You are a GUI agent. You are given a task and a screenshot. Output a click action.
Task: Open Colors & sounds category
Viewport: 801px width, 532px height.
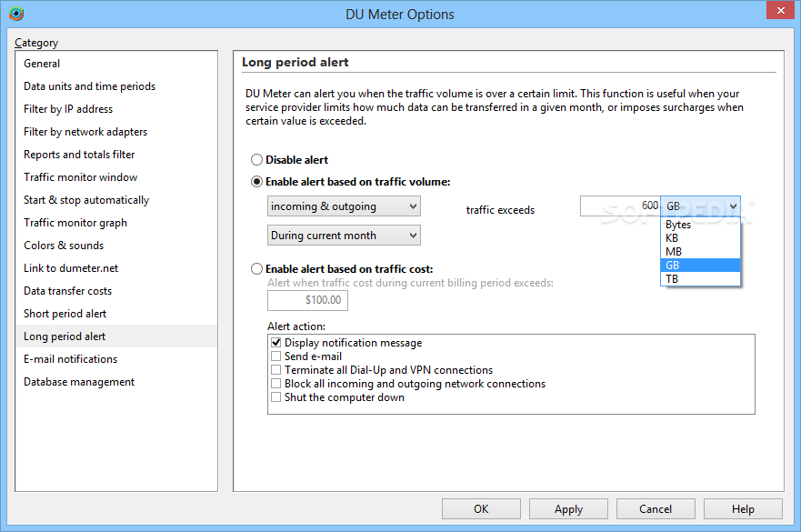(x=116, y=246)
